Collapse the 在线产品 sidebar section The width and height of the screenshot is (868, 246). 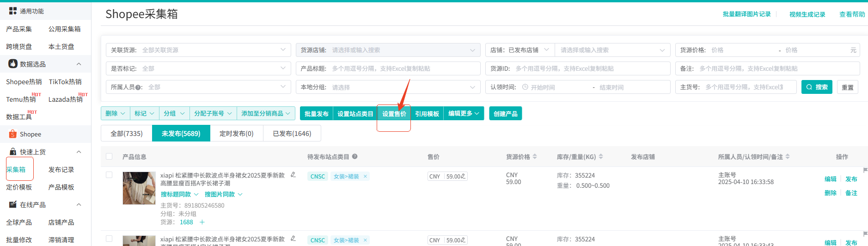79,204
